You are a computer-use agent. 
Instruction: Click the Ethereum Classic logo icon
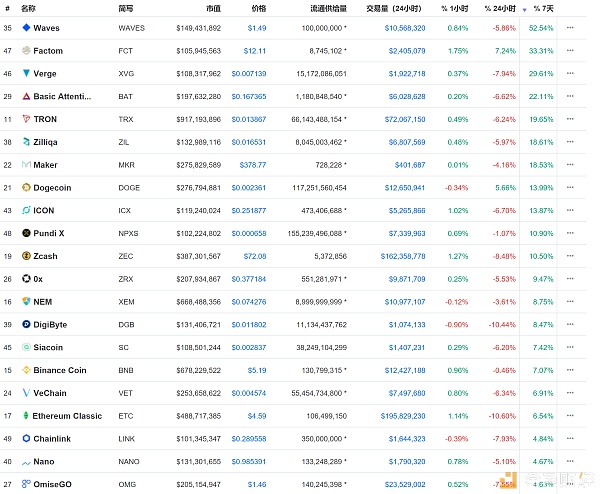coord(26,415)
